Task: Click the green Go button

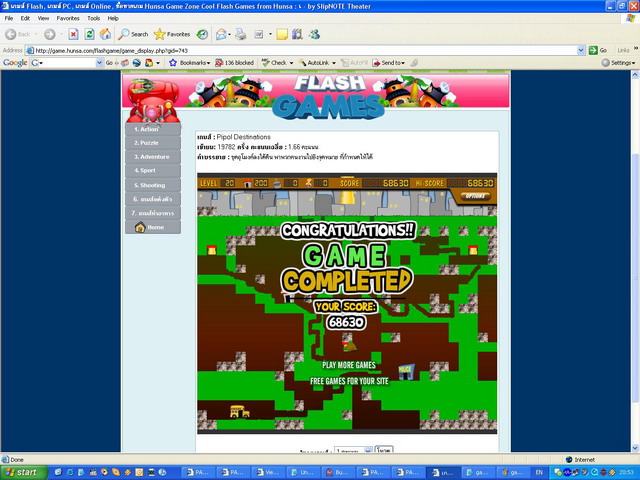Action: coord(598,50)
